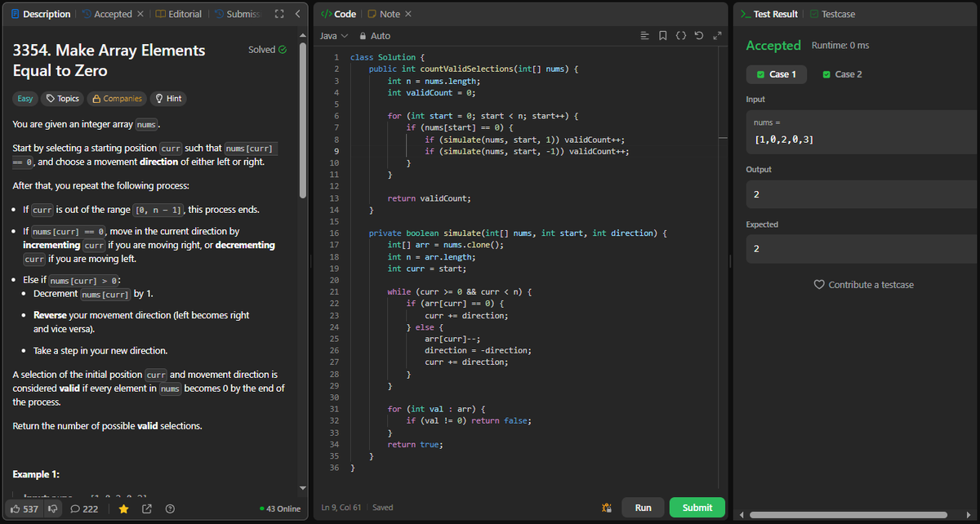The height and width of the screenshot is (524, 980).
Task: Click the bookmark icon in code toolbar
Action: (x=662, y=36)
